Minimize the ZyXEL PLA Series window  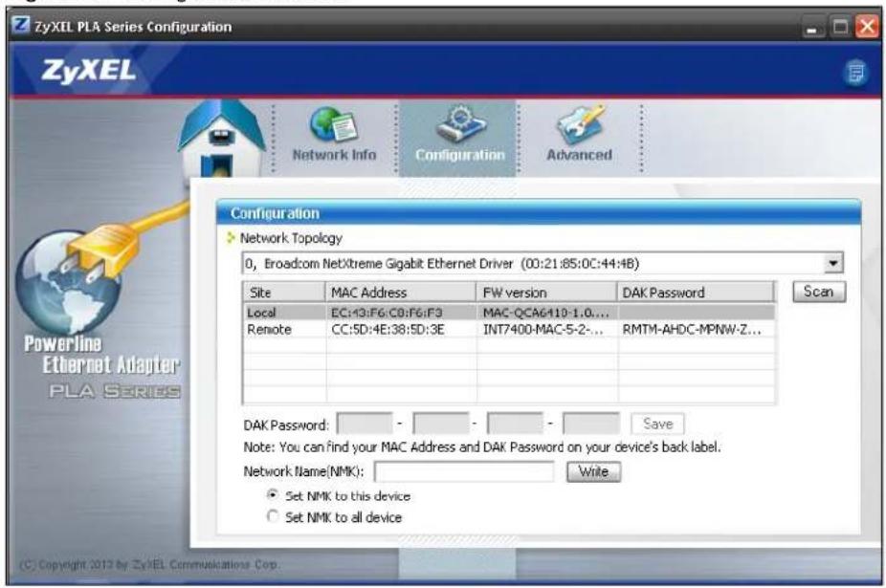pos(812,27)
